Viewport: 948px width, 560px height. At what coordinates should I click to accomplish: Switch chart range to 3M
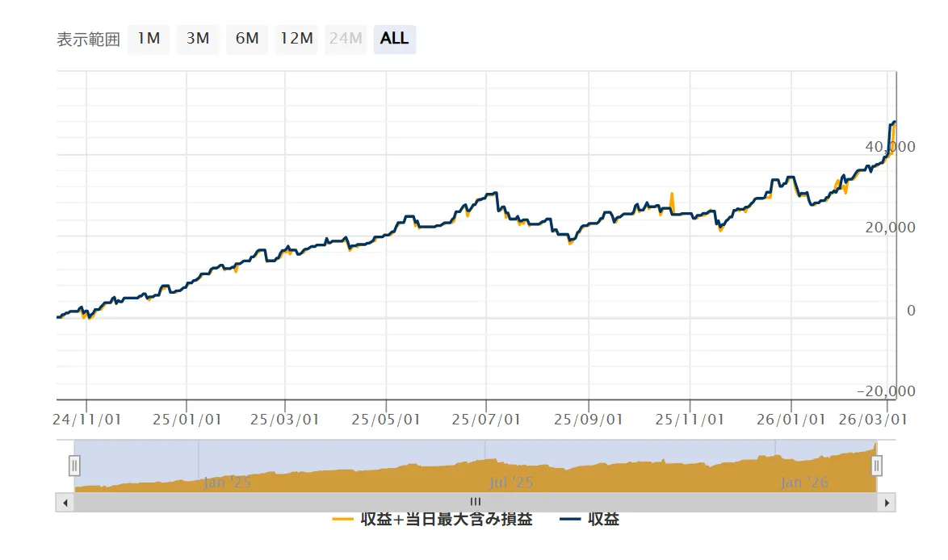pyautogui.click(x=198, y=39)
